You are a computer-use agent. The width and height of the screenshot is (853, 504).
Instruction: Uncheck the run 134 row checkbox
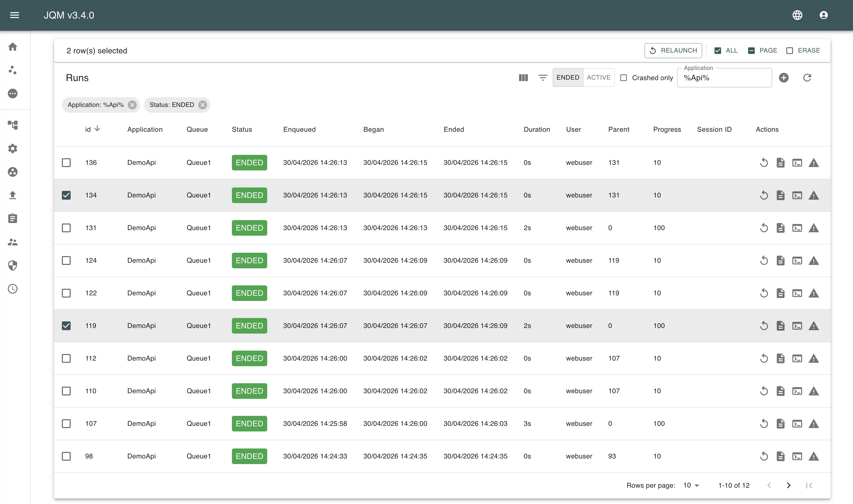click(x=66, y=195)
